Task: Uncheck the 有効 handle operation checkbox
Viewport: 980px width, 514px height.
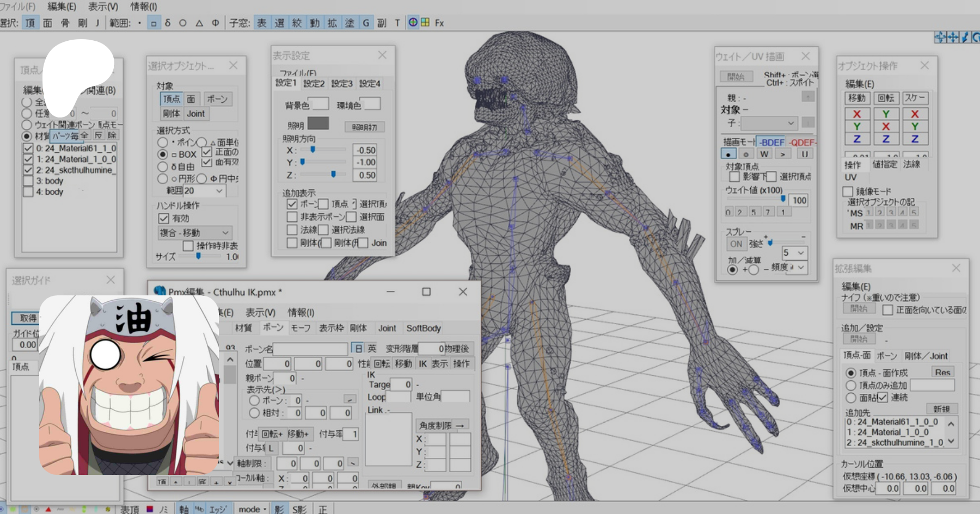Action: tap(163, 218)
